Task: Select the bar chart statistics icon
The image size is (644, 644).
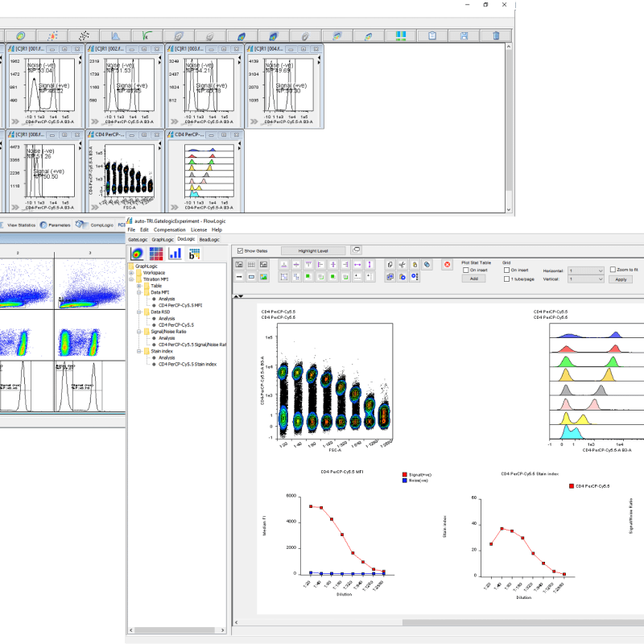Action: (174, 253)
